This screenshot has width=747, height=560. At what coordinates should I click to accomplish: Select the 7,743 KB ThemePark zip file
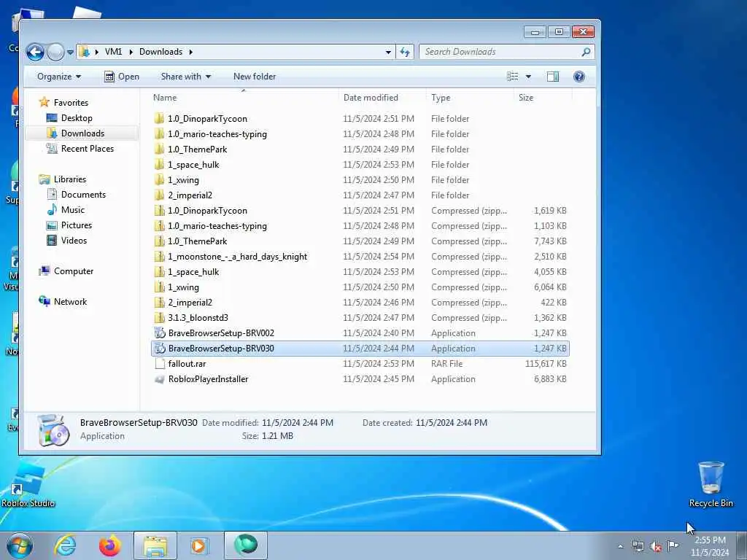tap(360, 241)
